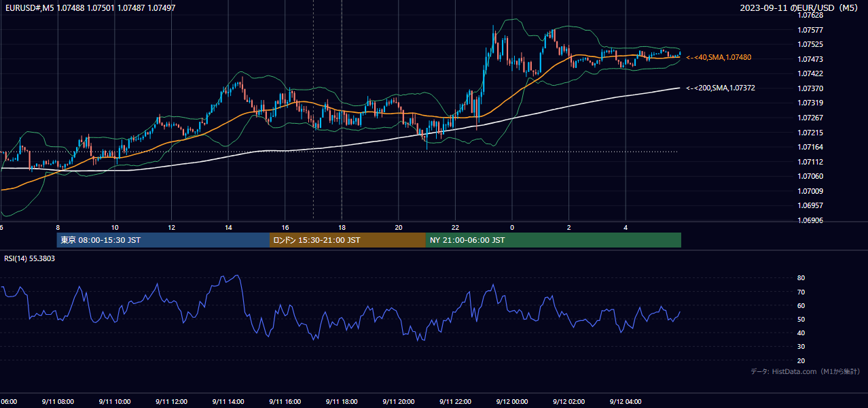Click the 9/11 22:00 time axis label
Screen dimensions: 868x408
click(454, 402)
